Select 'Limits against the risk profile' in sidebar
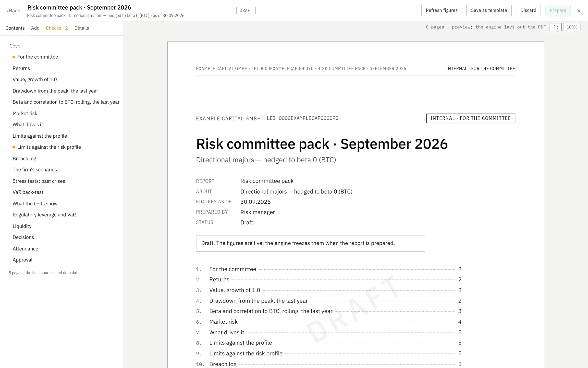The height and width of the screenshot is (368, 588). (49, 147)
